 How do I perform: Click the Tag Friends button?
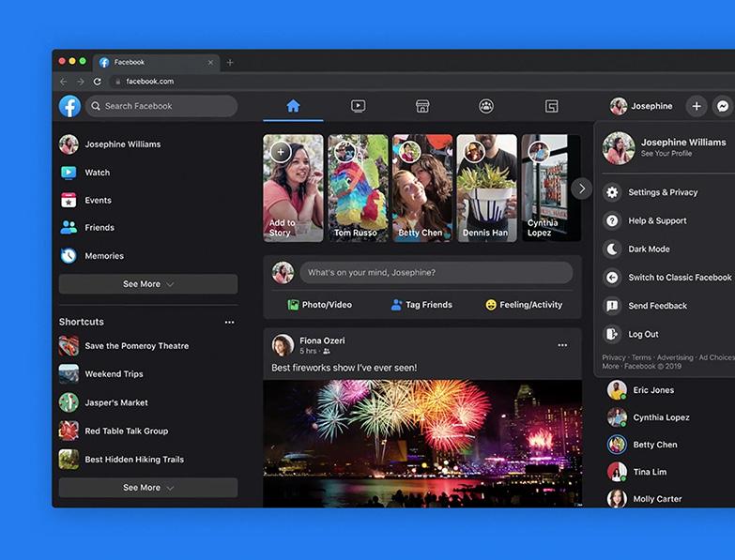pos(421,305)
